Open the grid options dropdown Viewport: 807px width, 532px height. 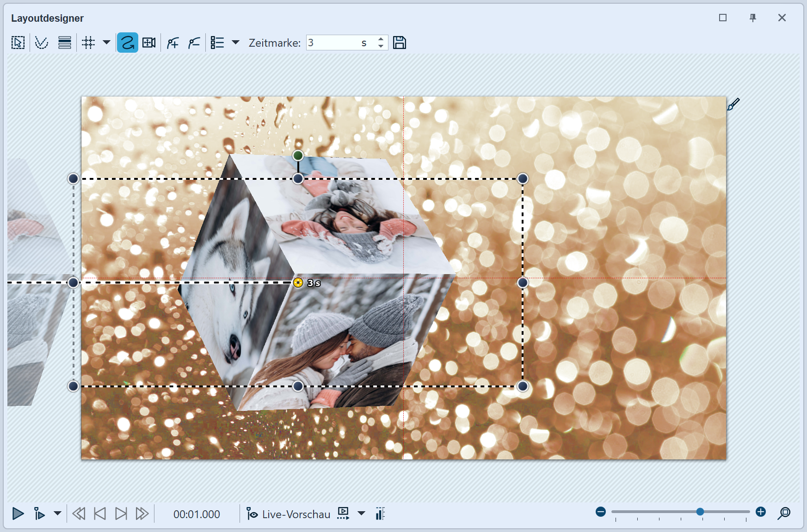(x=107, y=42)
